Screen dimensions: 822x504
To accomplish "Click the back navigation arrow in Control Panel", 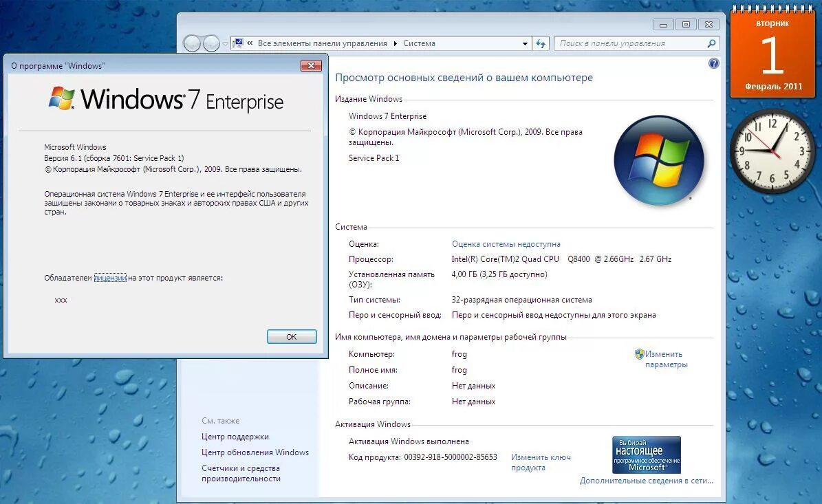I will click(192, 43).
